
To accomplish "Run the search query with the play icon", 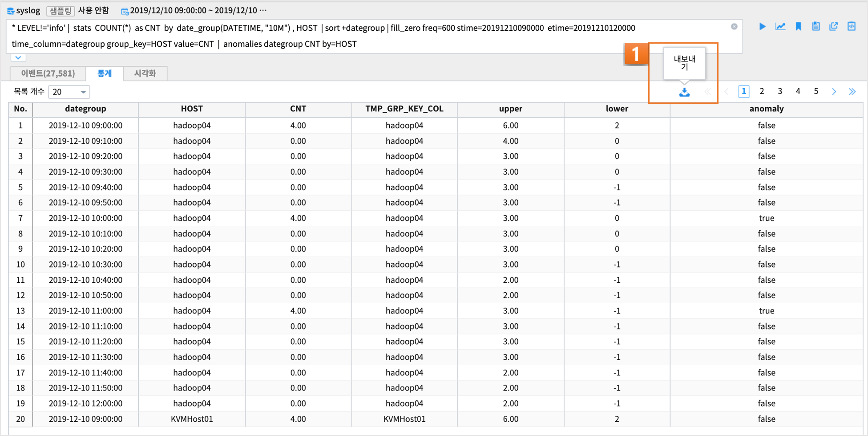I will pyautogui.click(x=762, y=27).
